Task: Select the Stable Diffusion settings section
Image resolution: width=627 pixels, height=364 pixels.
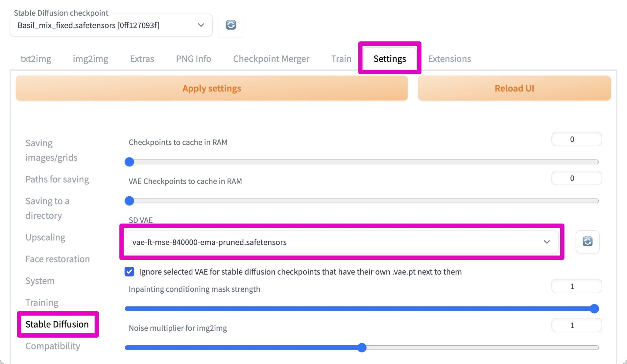Action: 58,324
